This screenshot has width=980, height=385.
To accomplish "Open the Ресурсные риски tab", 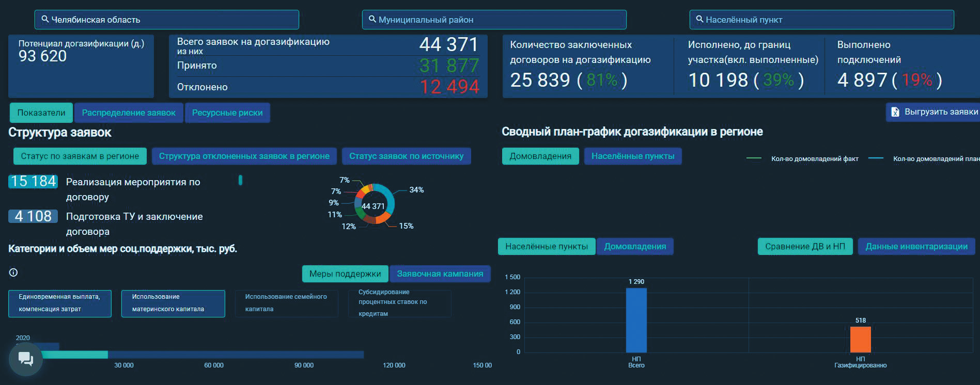I will (227, 113).
